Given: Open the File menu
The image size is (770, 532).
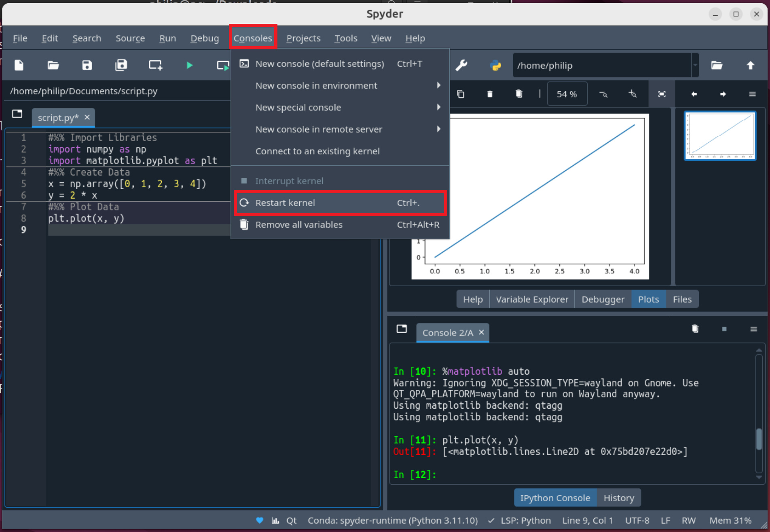Looking at the screenshot, I should pos(20,38).
